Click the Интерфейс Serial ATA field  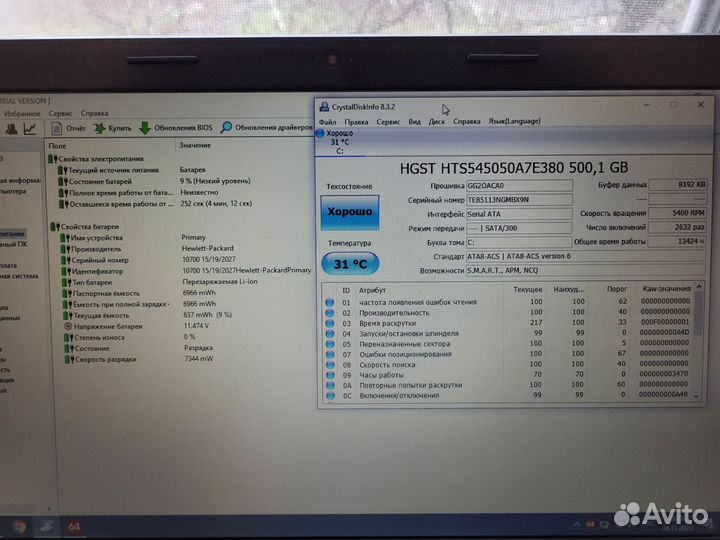[x=519, y=214]
